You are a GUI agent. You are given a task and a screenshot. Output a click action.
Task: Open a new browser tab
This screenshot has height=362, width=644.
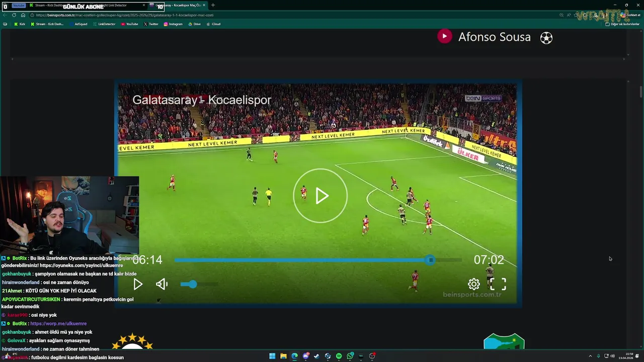tap(213, 5)
